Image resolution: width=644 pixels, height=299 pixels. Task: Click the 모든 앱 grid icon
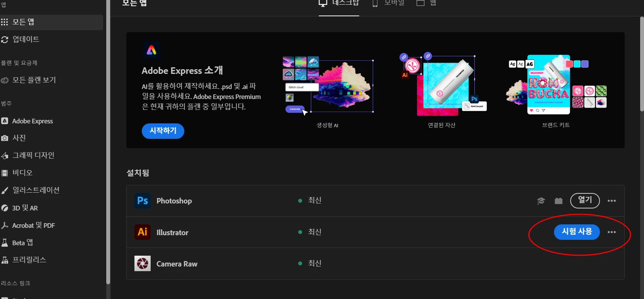point(5,22)
